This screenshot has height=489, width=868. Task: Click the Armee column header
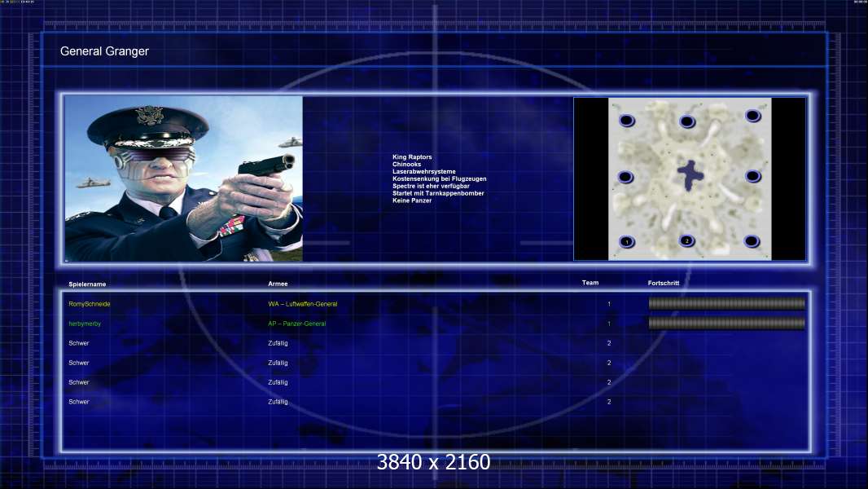click(278, 284)
